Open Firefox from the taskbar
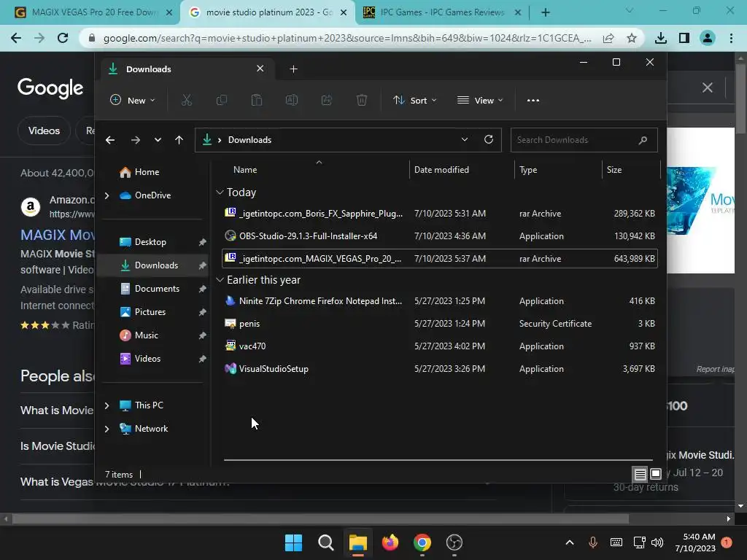747x560 pixels. coord(390,542)
